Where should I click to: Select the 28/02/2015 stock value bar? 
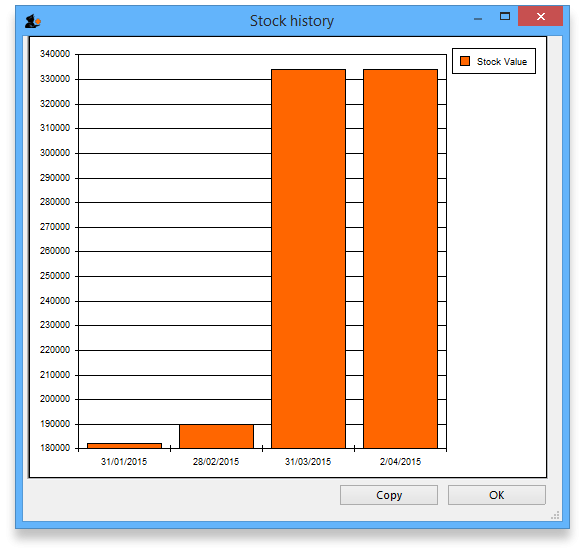(x=216, y=436)
